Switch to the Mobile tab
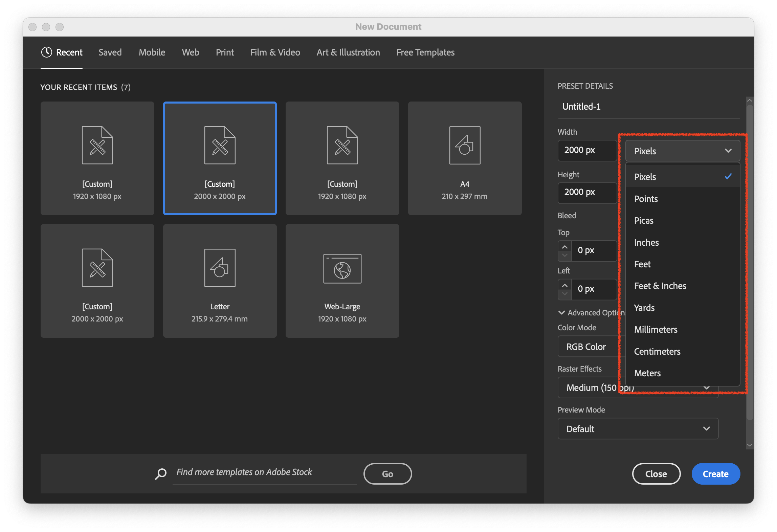The width and height of the screenshot is (777, 532). click(x=152, y=52)
